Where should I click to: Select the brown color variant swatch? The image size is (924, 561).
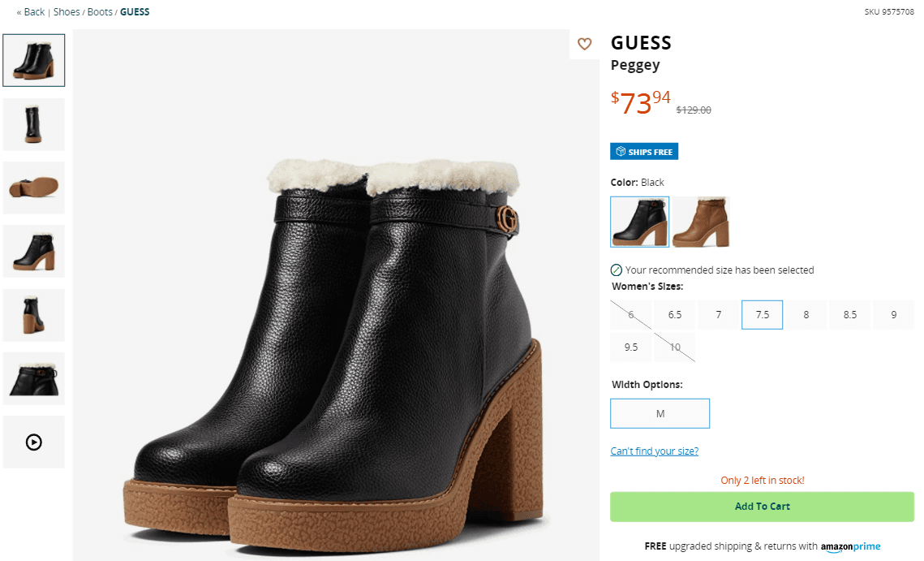pos(701,221)
